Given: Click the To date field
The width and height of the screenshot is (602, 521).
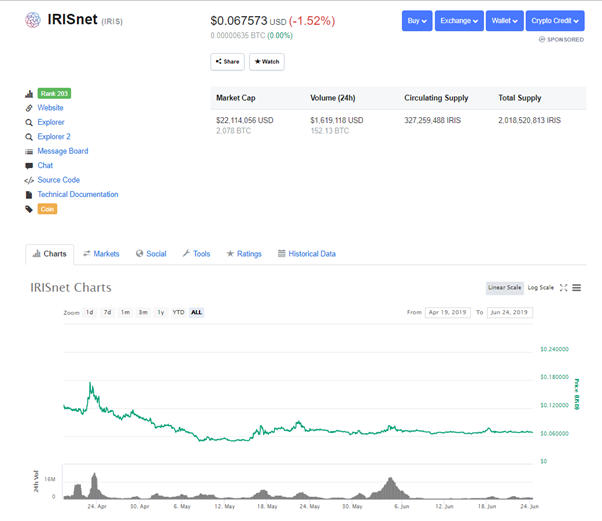Looking at the screenshot, I should (509, 313).
